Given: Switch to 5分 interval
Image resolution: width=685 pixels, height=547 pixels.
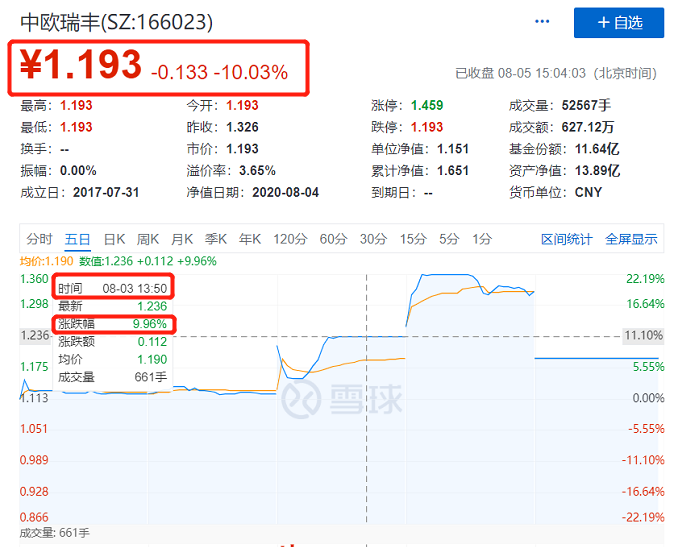Looking at the screenshot, I should [x=449, y=239].
